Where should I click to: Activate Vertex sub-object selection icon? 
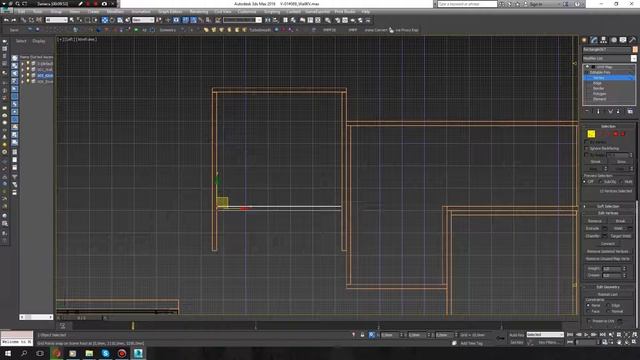click(x=591, y=134)
